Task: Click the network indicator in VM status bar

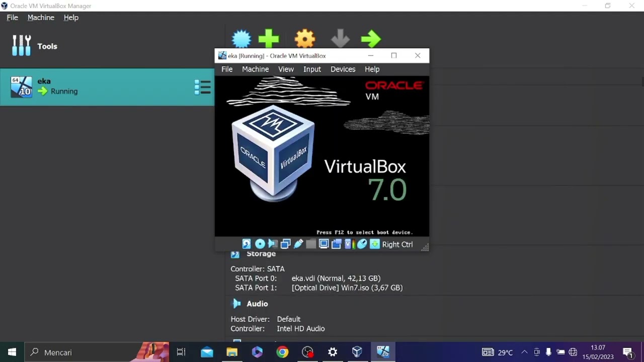Action: click(x=285, y=244)
